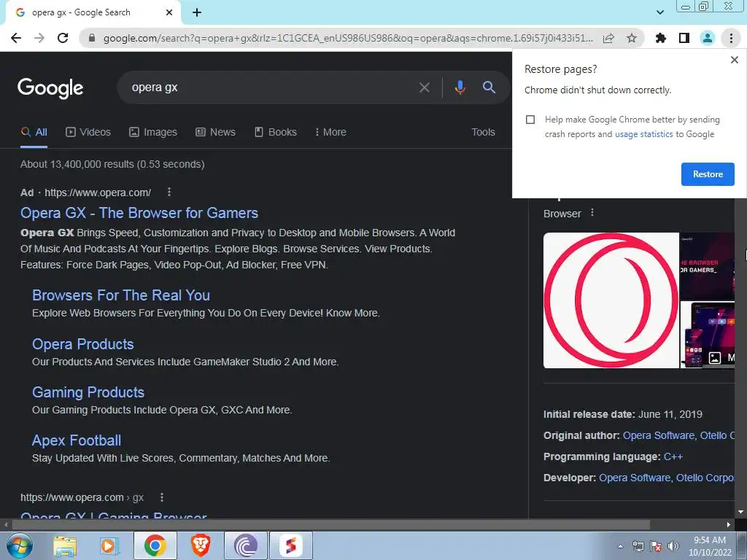Open three-dot menu beside opera.com › gx result

click(x=162, y=497)
